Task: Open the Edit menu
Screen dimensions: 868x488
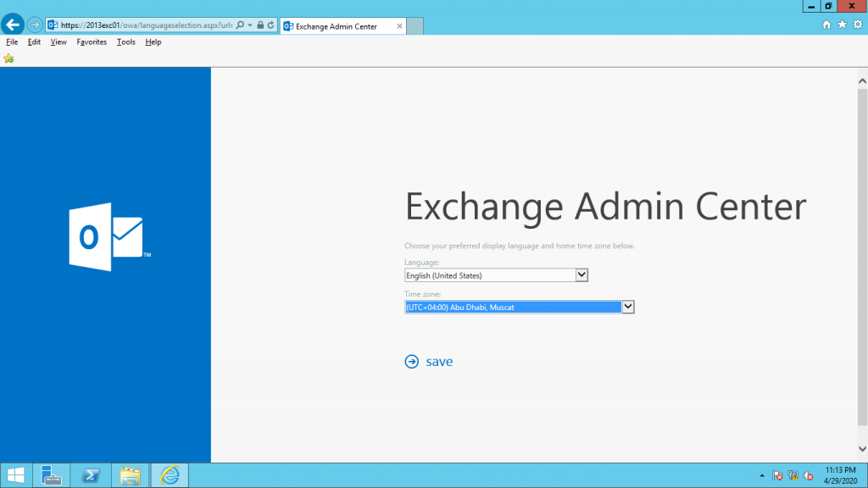Action: click(34, 42)
